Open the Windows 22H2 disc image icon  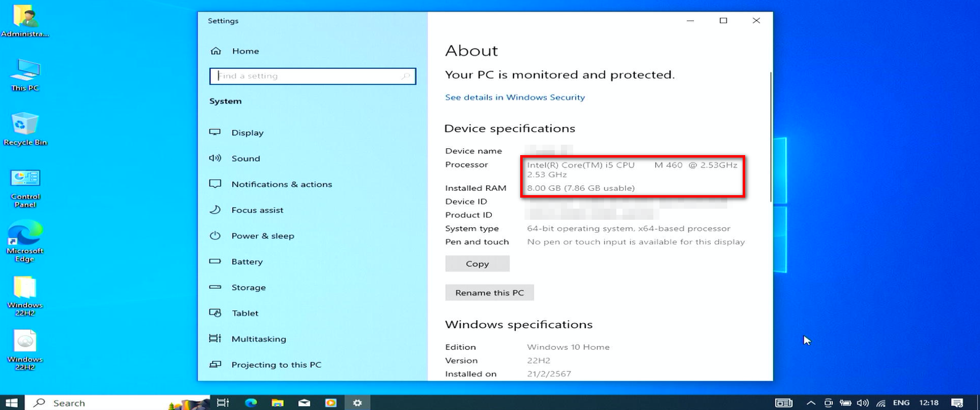25,350
